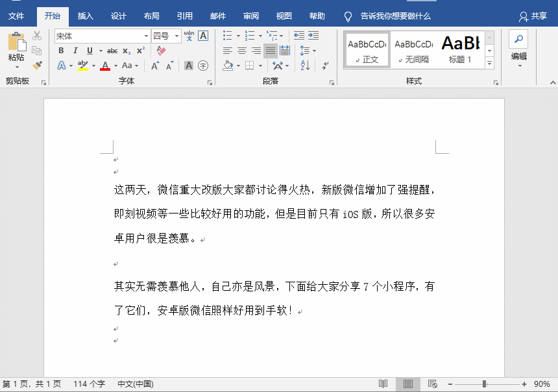Viewport: 558px width, 392px height.
Task: Switch to the 设计 tab
Action: click(119, 16)
